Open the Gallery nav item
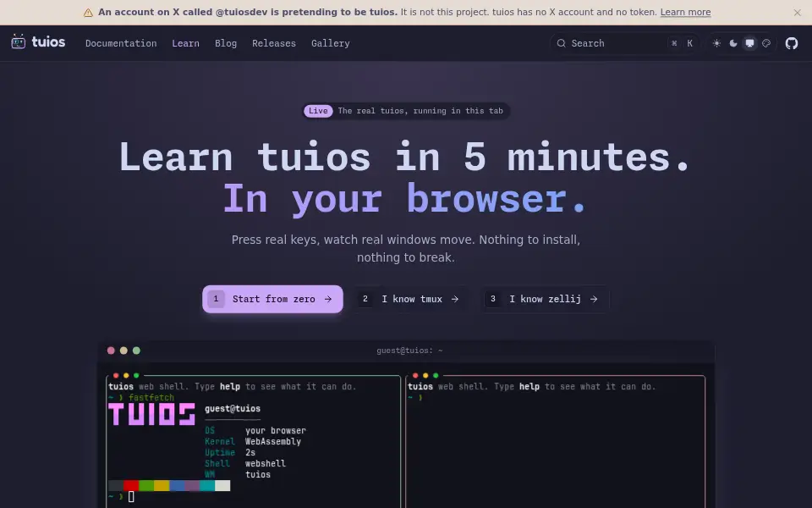This screenshot has width=812, height=508. coord(331,43)
